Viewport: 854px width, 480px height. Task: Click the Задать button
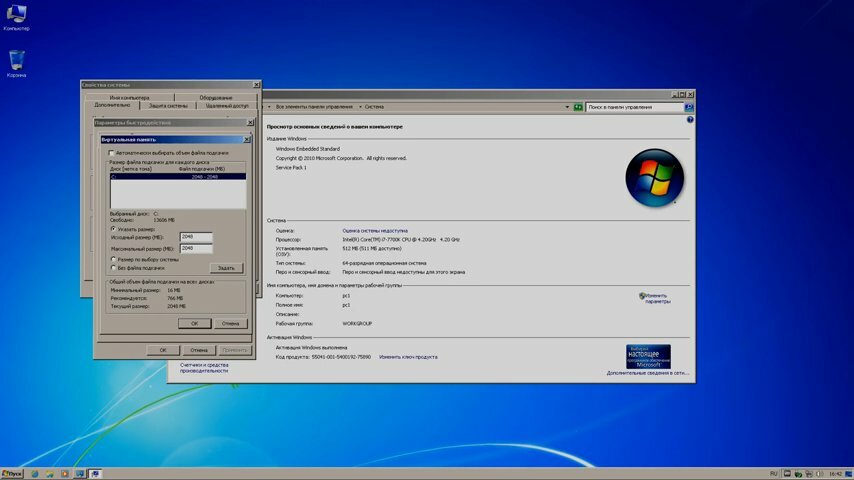pyautogui.click(x=227, y=268)
